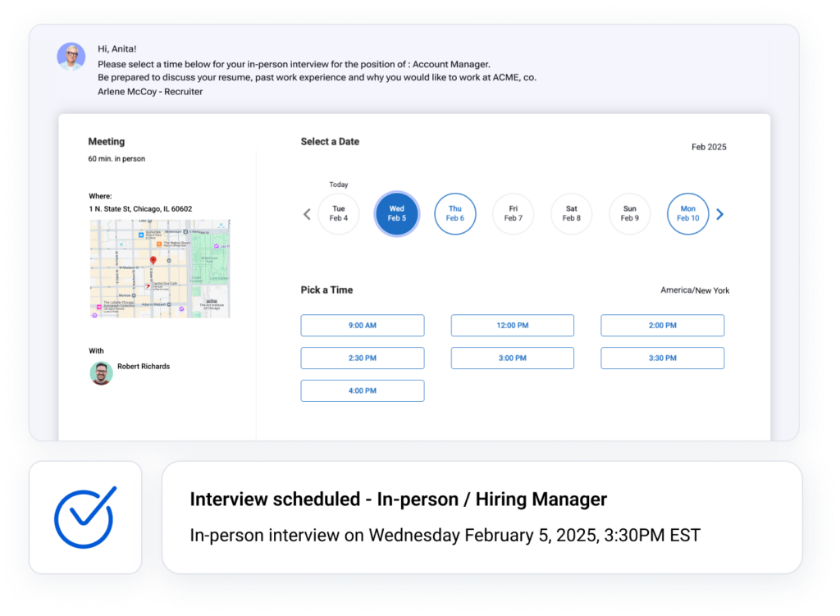Click the Select a Date heading
Viewport: 840px width, 616px height.
(x=330, y=142)
